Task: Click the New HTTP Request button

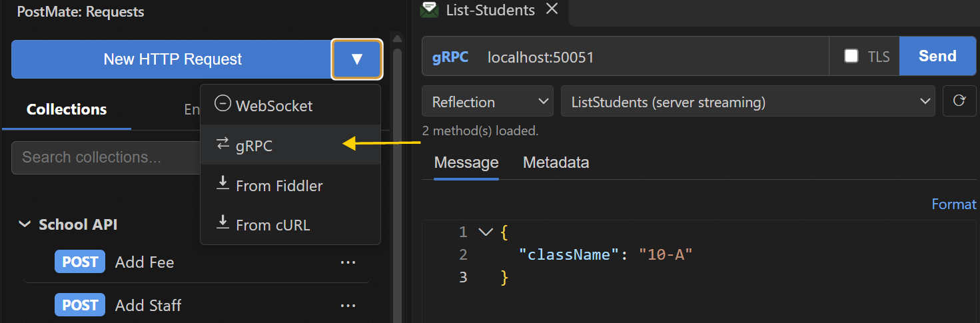Action: click(172, 59)
